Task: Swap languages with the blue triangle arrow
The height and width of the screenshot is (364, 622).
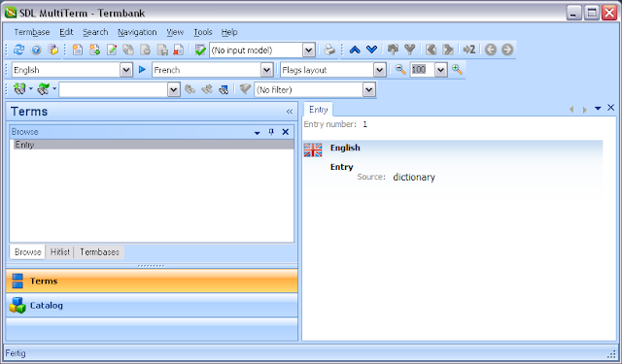Action: [x=142, y=70]
